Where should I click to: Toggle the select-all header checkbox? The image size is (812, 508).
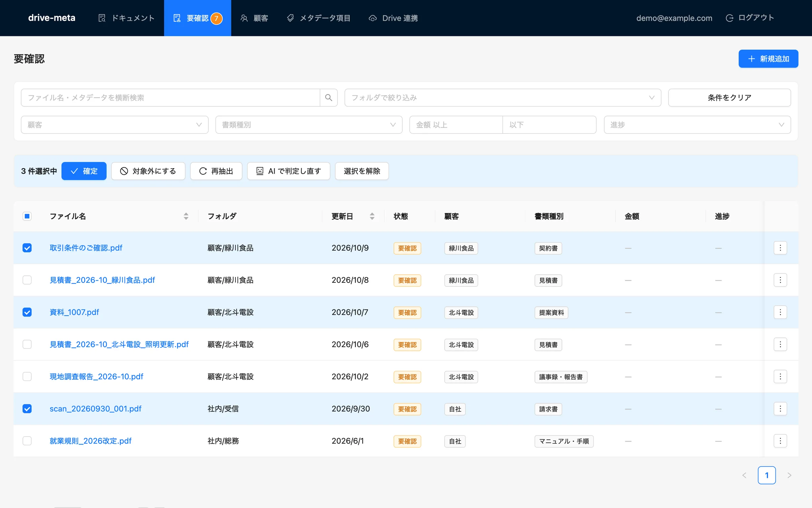27,216
